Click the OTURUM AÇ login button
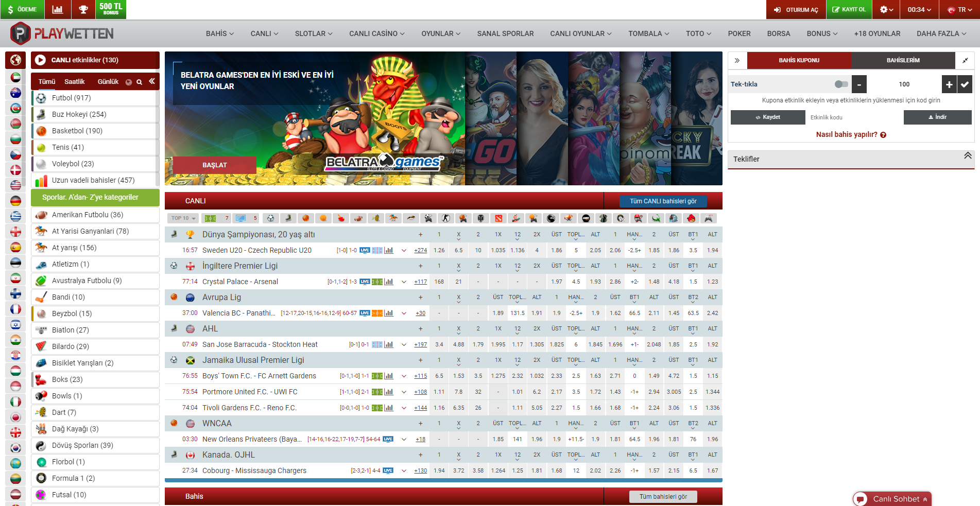 (x=796, y=9)
